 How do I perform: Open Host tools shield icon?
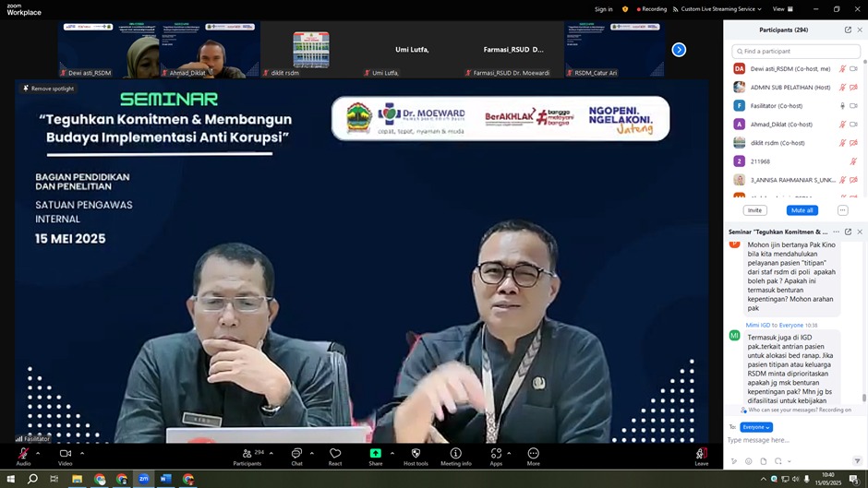click(416, 454)
